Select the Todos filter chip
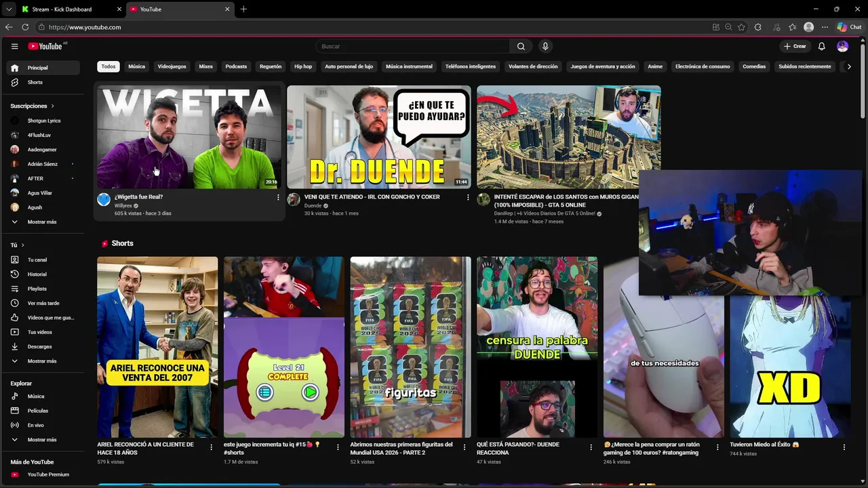This screenshot has height=488, width=868. pyautogui.click(x=108, y=66)
